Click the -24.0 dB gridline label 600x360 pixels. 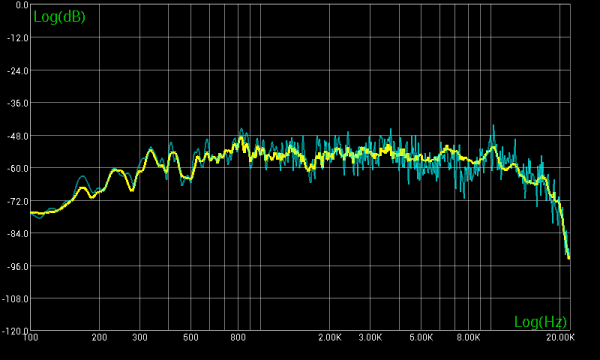click(18, 71)
